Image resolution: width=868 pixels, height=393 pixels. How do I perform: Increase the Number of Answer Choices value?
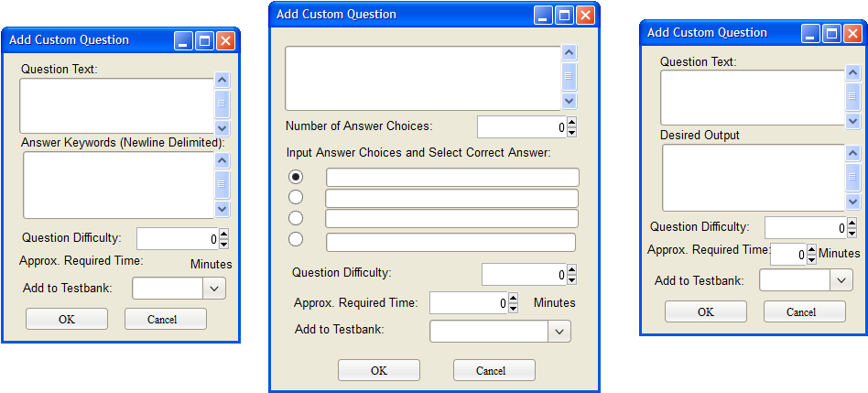[x=572, y=123]
